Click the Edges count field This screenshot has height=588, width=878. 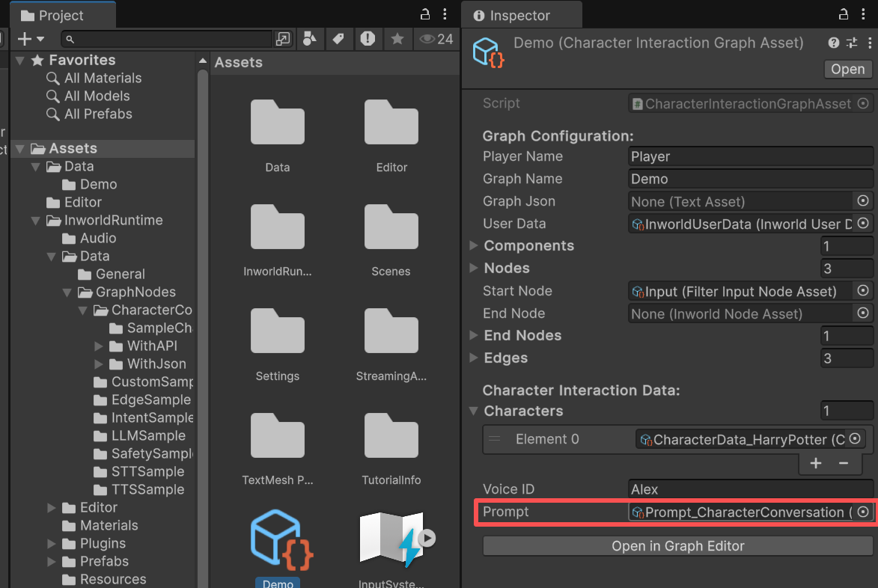click(x=846, y=358)
